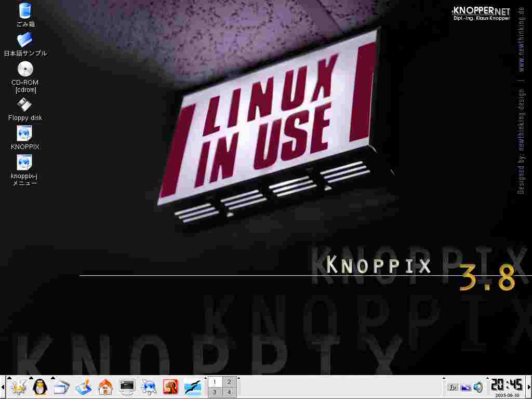Screen dimensions: 532x399
Task: Click the 20:45 panel clock
Action: pos(507,385)
